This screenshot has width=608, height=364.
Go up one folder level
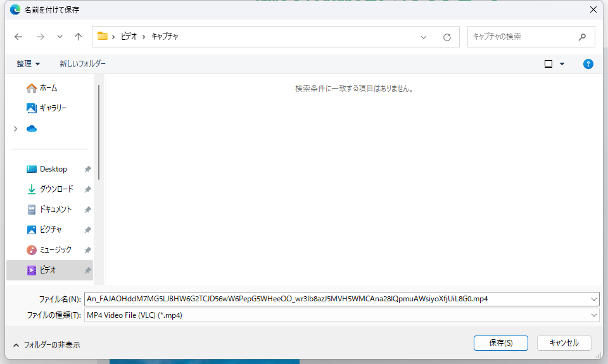pyautogui.click(x=79, y=37)
